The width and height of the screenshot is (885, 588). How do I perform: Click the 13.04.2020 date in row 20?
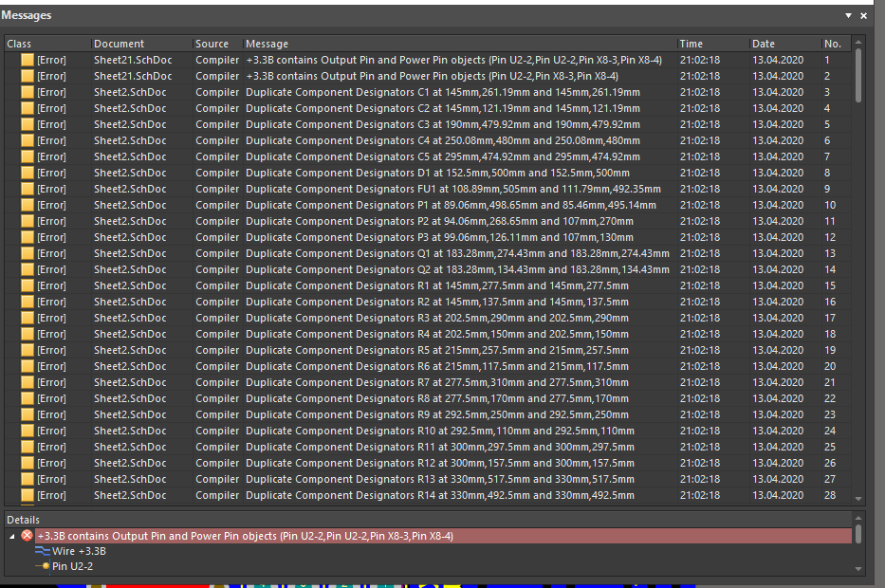click(x=778, y=366)
